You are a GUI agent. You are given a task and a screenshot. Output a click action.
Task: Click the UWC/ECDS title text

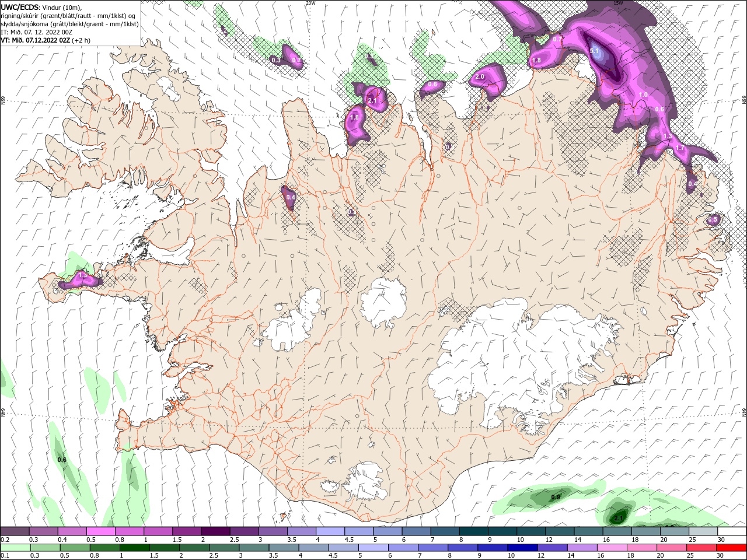tap(20, 7)
